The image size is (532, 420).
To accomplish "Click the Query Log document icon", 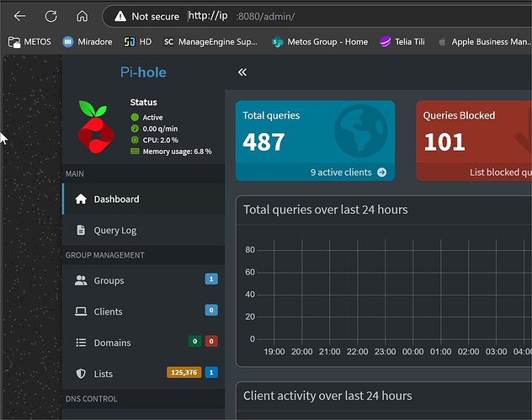I will pyautogui.click(x=81, y=230).
